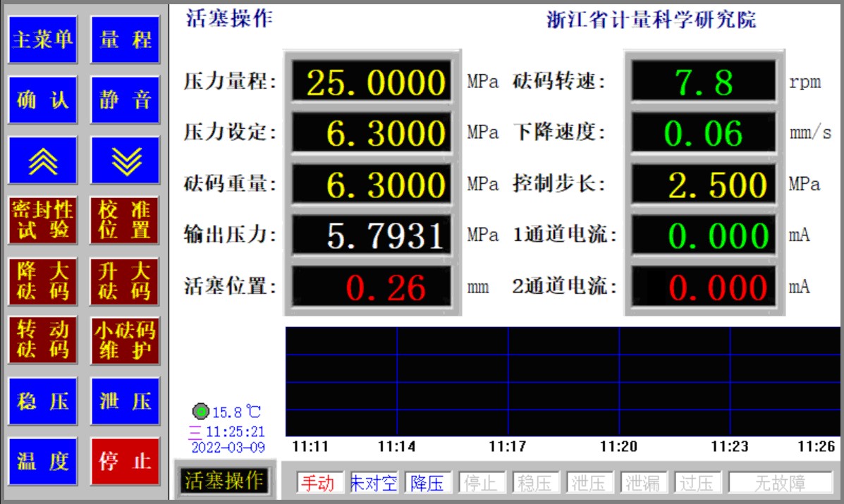844x504 pixels.
Task: Open the 主菜单 main menu
Action: point(42,39)
